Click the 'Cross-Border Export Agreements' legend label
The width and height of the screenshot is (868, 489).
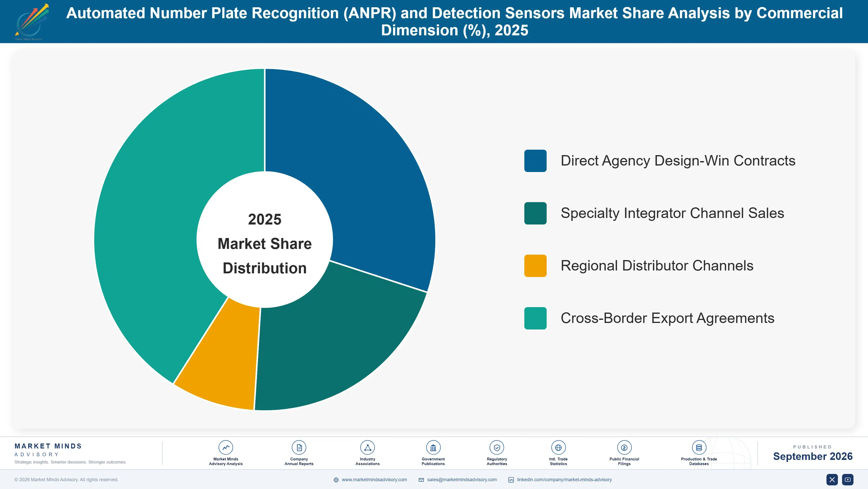667,318
